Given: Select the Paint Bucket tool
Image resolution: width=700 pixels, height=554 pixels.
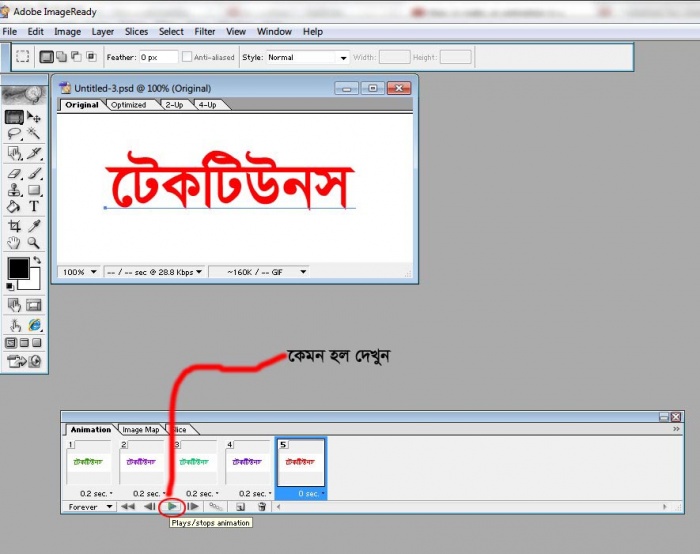Looking at the screenshot, I should pyautogui.click(x=14, y=206).
